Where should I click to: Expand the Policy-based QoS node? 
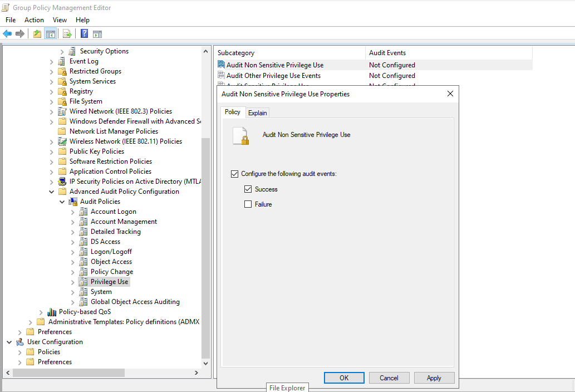click(x=41, y=312)
